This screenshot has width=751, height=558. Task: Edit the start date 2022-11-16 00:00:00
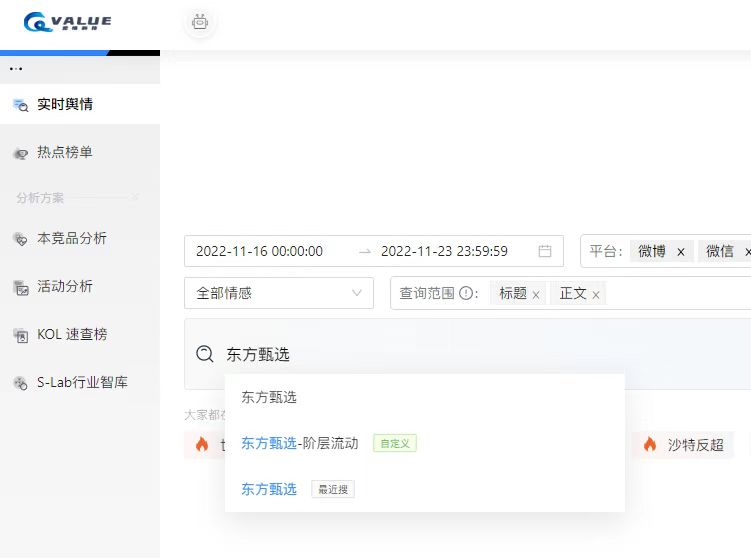tap(259, 251)
